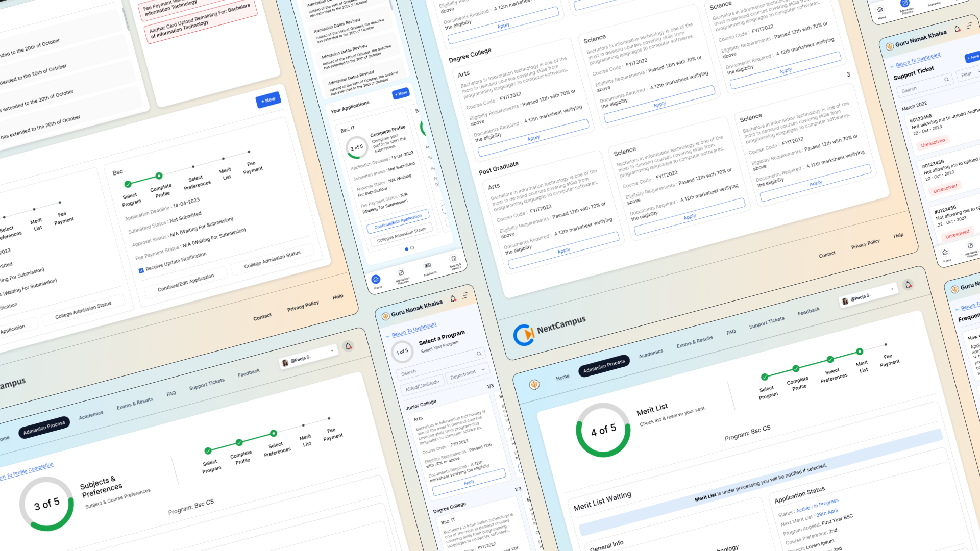The width and height of the screenshot is (980, 551).
Task: Click @Pooja S. avatar in Merit List window
Action: (845, 301)
